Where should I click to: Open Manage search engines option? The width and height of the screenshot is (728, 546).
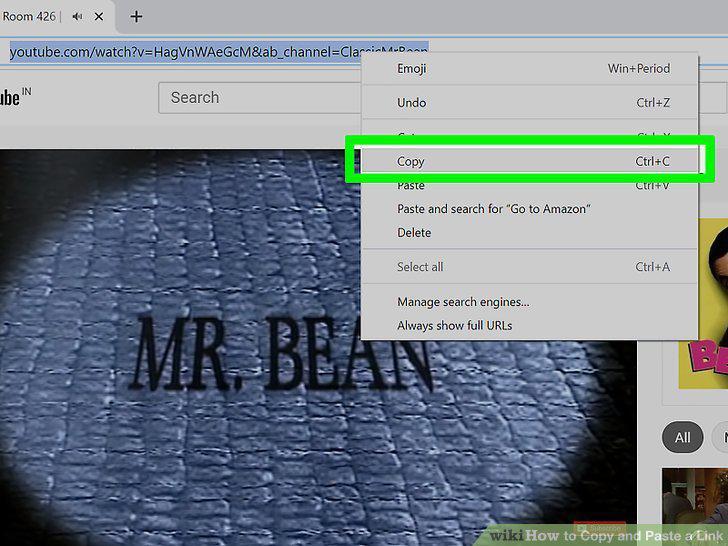[530, 302]
